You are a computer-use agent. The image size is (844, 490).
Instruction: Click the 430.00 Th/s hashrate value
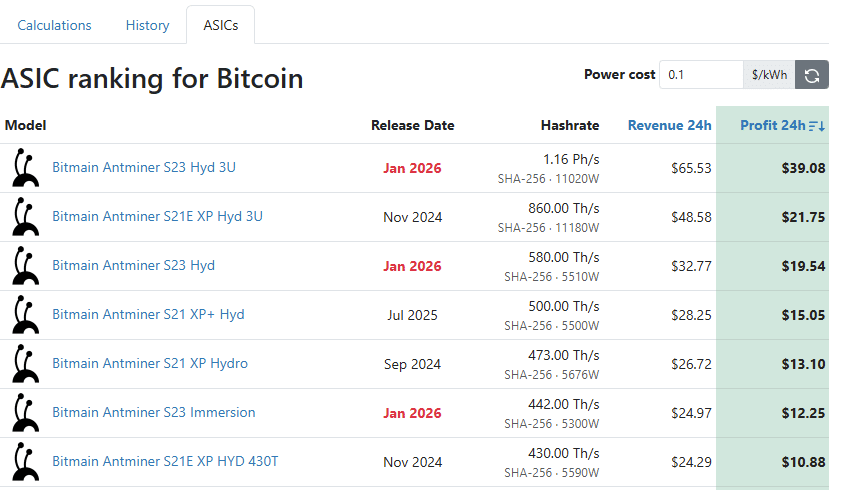[564, 454]
